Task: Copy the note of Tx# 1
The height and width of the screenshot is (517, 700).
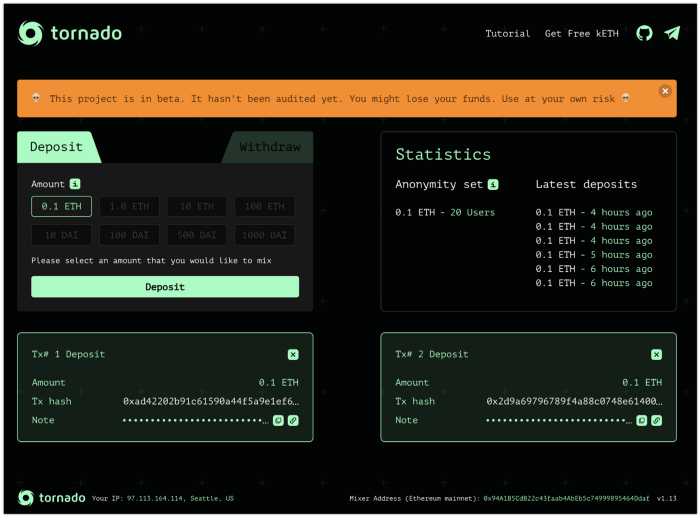Action: [278, 421]
